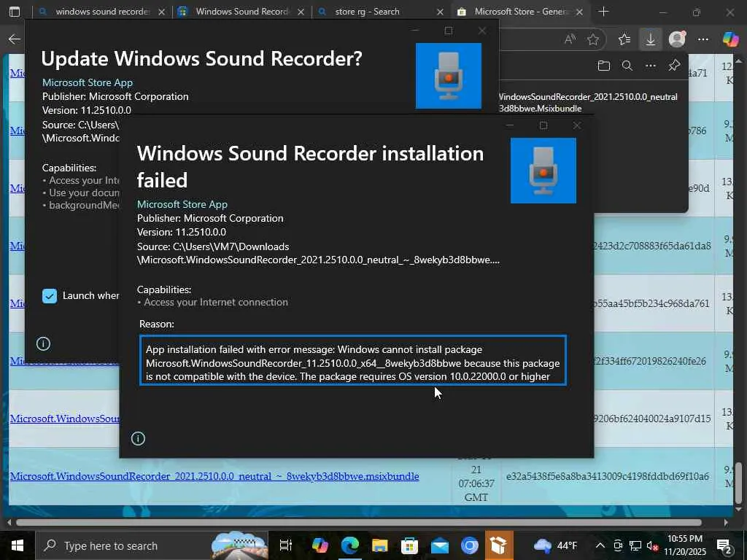747x560 pixels.
Task: Open the Edge tab actions menu icon
Action: point(15,12)
